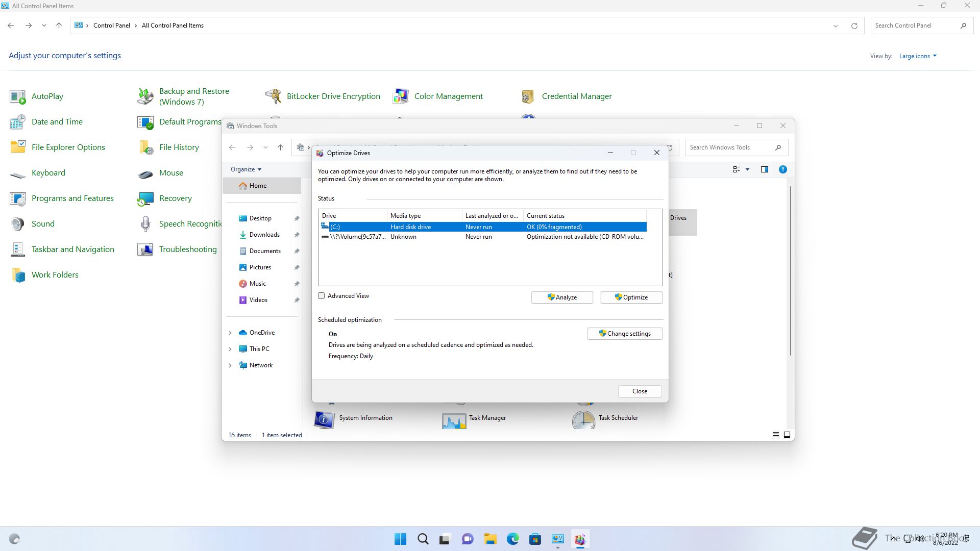980x551 pixels.
Task: Open recent locations dropdown in Control Panel
Action: [44, 26]
